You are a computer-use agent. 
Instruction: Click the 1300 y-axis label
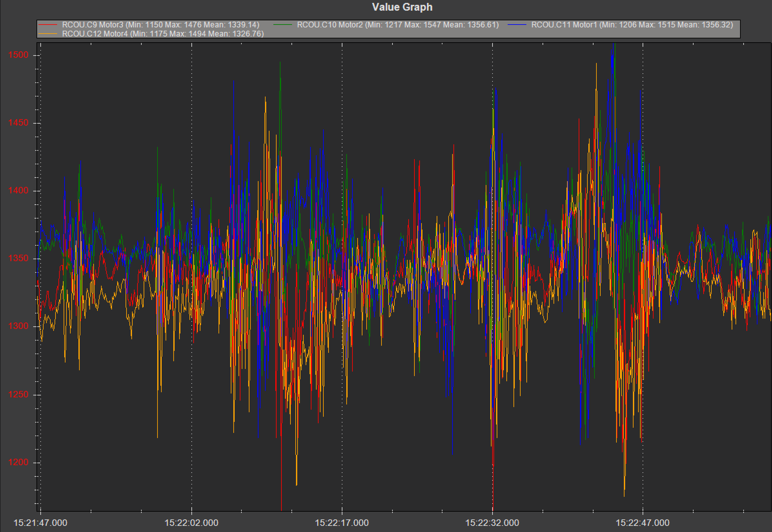click(18, 326)
